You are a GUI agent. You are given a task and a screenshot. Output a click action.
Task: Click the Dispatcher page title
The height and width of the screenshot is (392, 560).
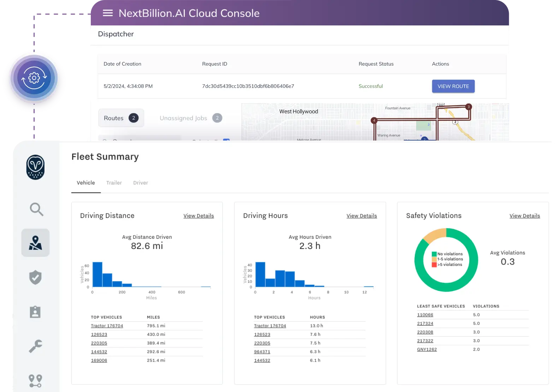(116, 34)
